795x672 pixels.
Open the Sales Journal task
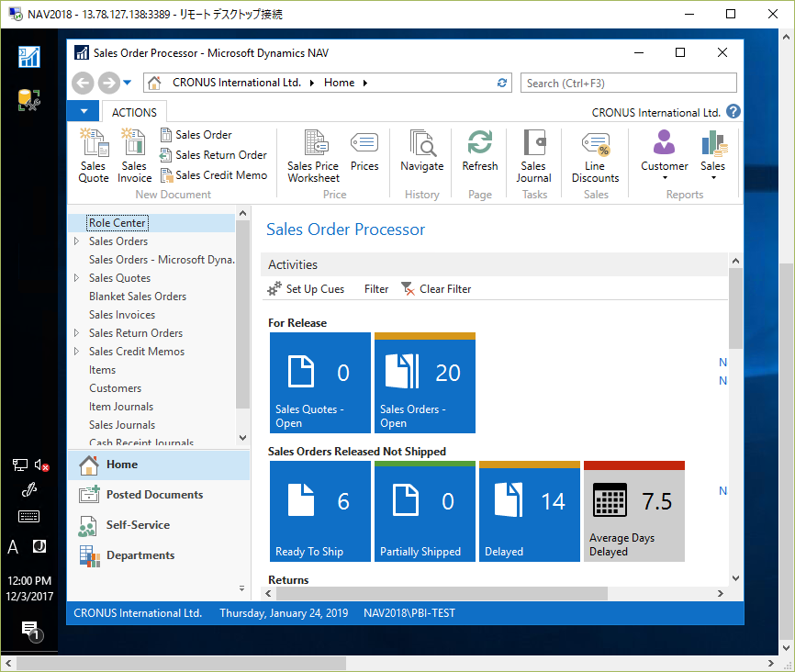[534, 156]
